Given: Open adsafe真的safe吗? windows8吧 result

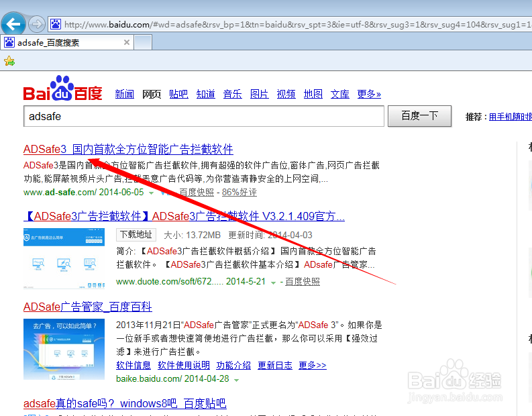Looking at the screenshot, I should [x=125, y=403].
